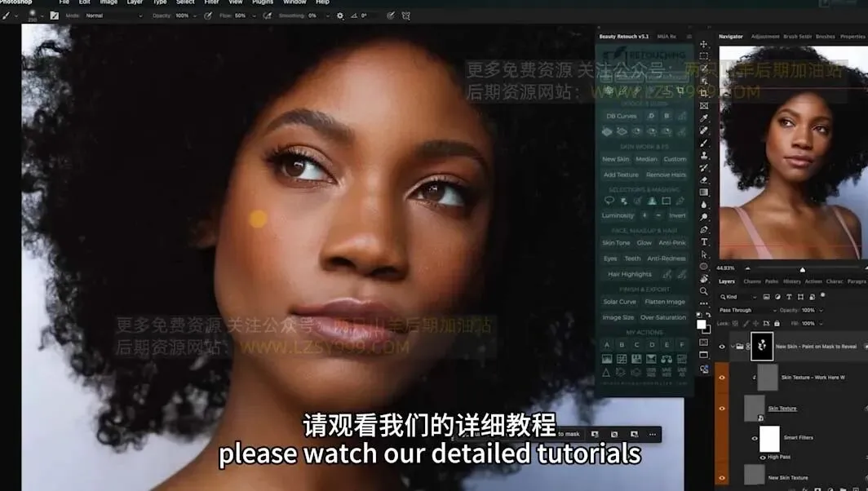This screenshot has width=868, height=491.
Task: Click the New Skin group mask thumbnail
Action: tap(762, 346)
